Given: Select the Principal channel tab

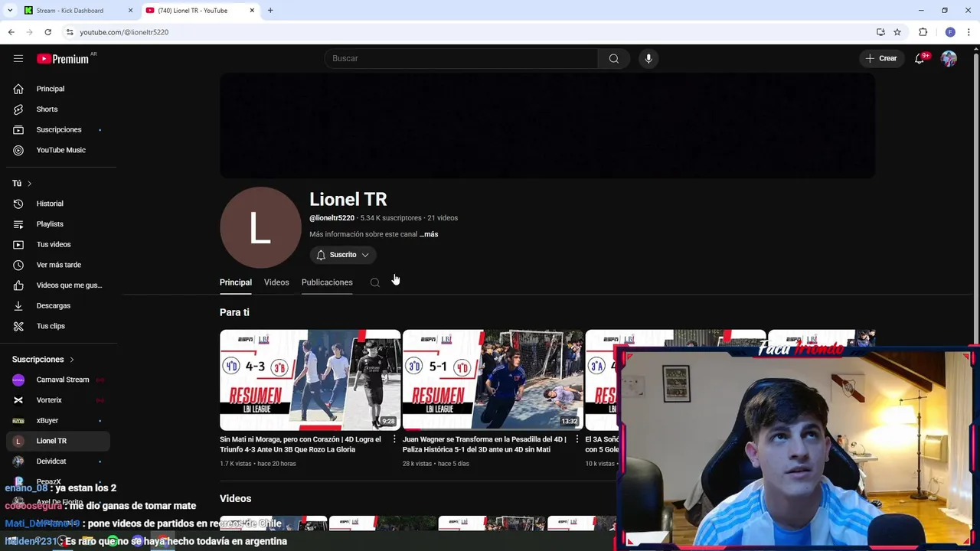Looking at the screenshot, I should click(x=236, y=282).
